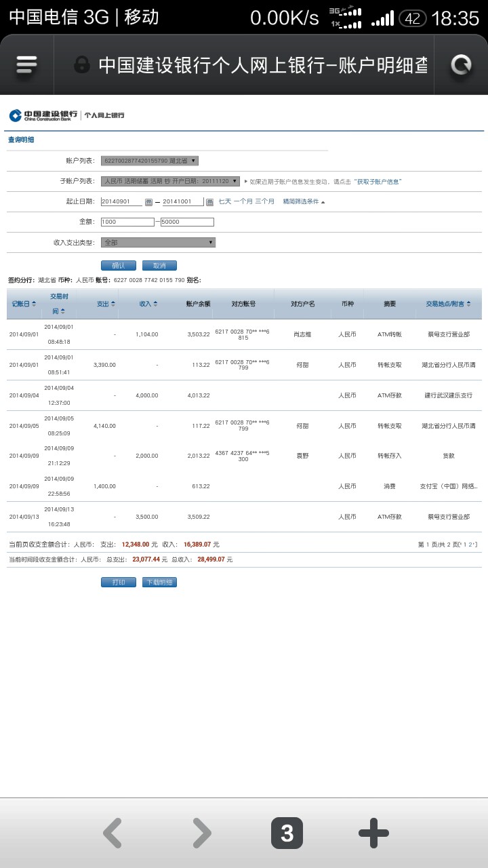Screen dimensions: 488x868
Task: Go forward with browser forward arrow
Action: coord(201,833)
